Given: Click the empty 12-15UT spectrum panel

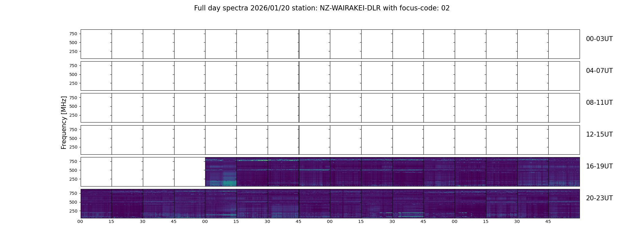Looking at the screenshot, I should (330, 140).
